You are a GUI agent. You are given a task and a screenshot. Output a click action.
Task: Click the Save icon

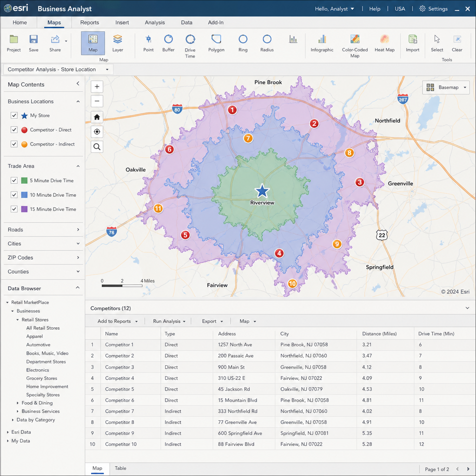tap(33, 43)
